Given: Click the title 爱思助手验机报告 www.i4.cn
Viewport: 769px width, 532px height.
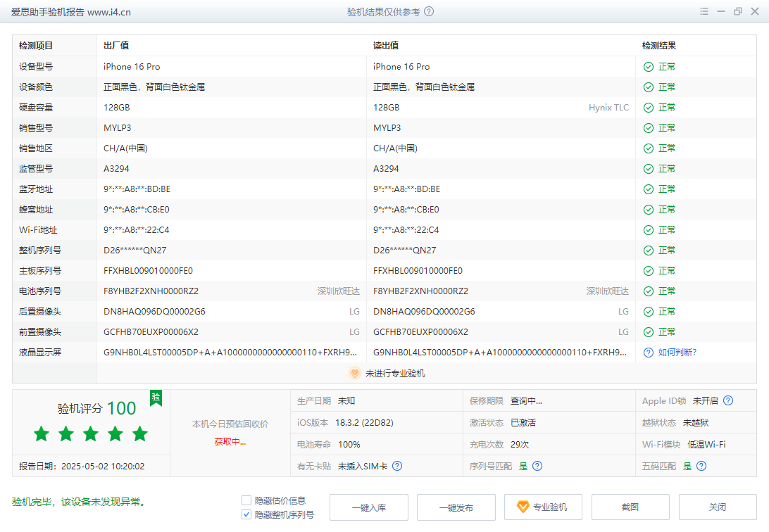Looking at the screenshot, I should coord(71,12).
